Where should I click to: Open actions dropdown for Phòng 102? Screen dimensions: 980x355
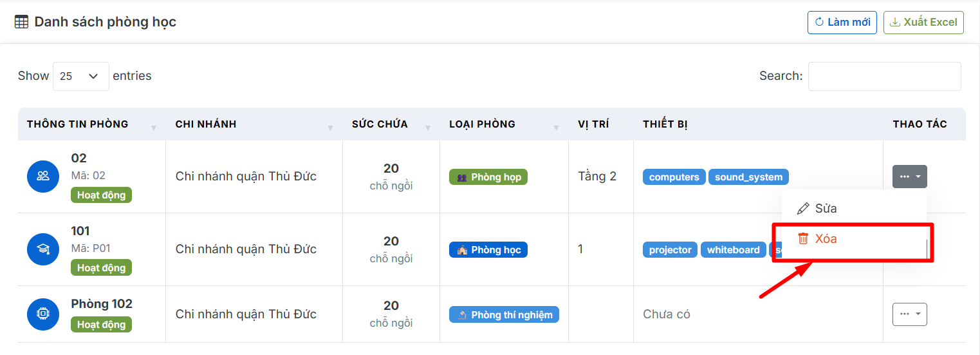[x=909, y=314]
